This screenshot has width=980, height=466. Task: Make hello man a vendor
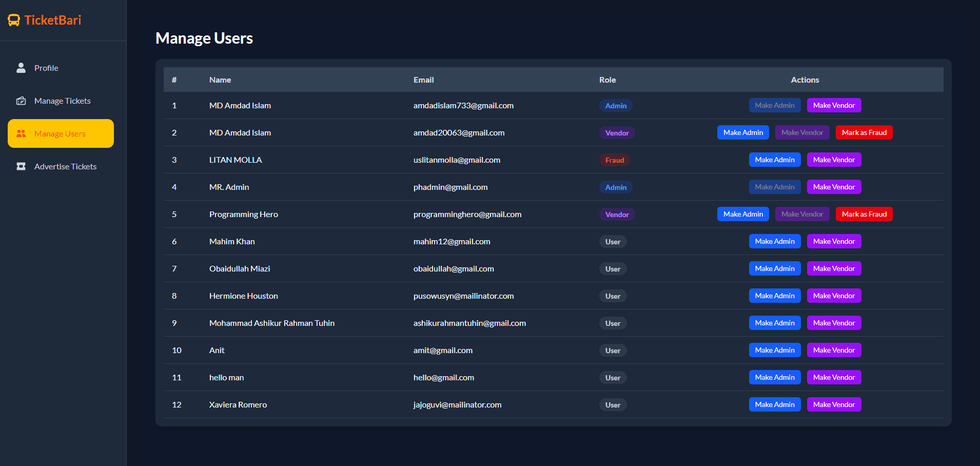pyautogui.click(x=834, y=377)
